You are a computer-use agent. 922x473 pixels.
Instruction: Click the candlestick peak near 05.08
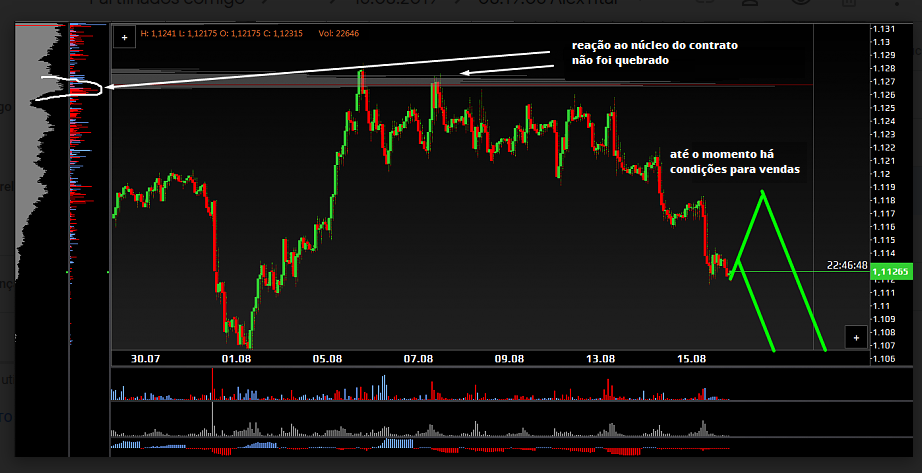(360, 75)
